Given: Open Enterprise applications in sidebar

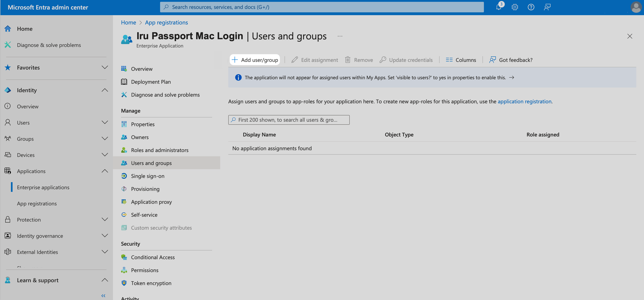Looking at the screenshot, I should coord(43,187).
